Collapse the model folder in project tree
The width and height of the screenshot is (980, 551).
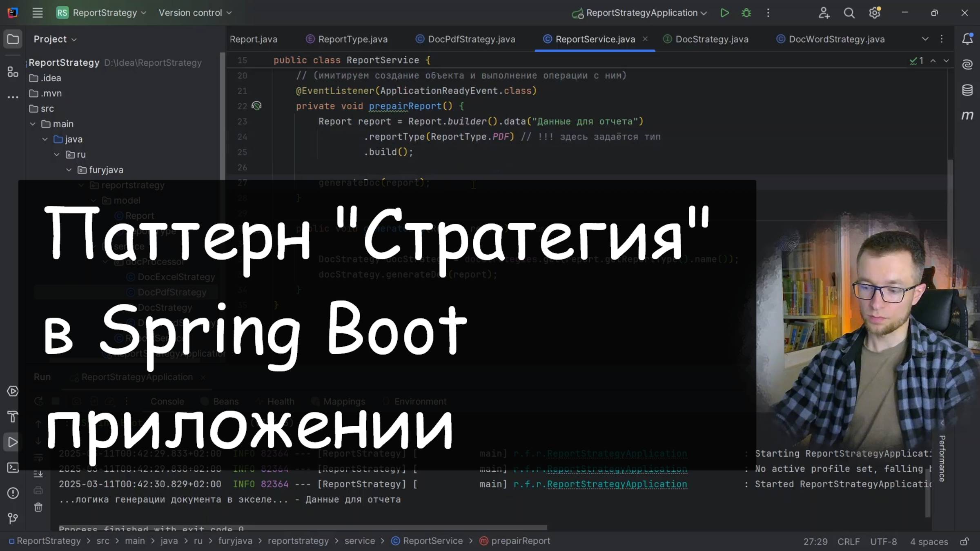click(93, 200)
